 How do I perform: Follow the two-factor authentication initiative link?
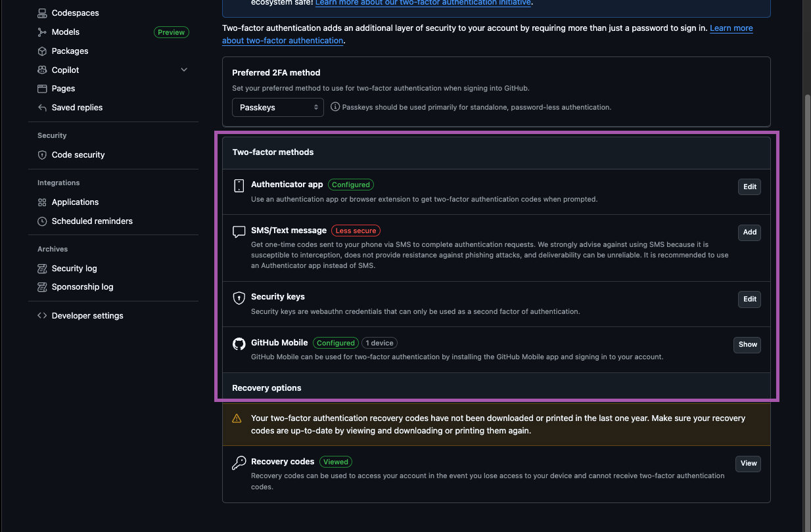coord(423,3)
